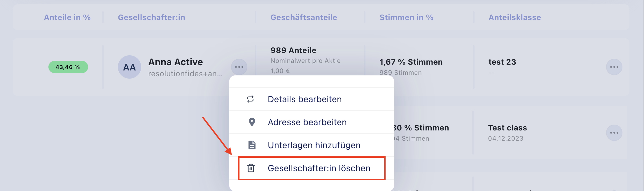Click the AA avatar circle

pos(129,67)
